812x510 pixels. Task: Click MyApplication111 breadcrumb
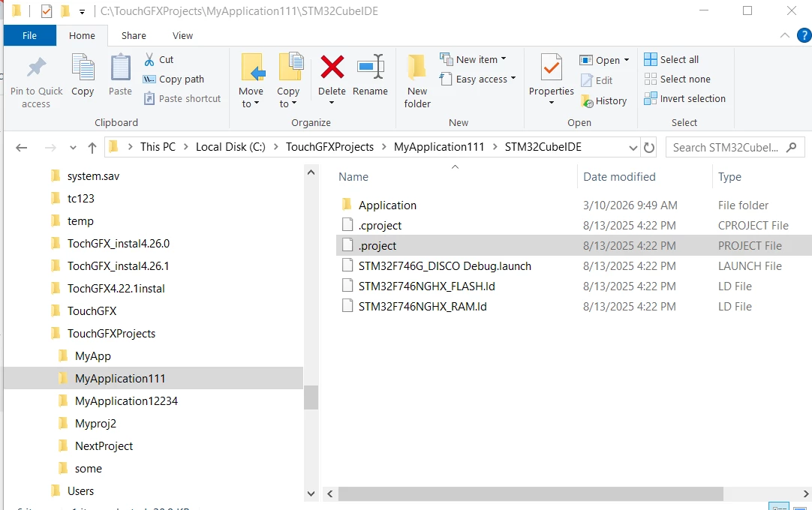tap(438, 147)
